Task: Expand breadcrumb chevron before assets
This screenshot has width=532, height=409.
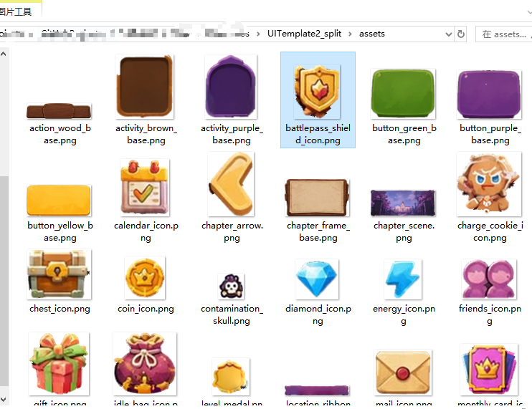Action: click(x=350, y=34)
